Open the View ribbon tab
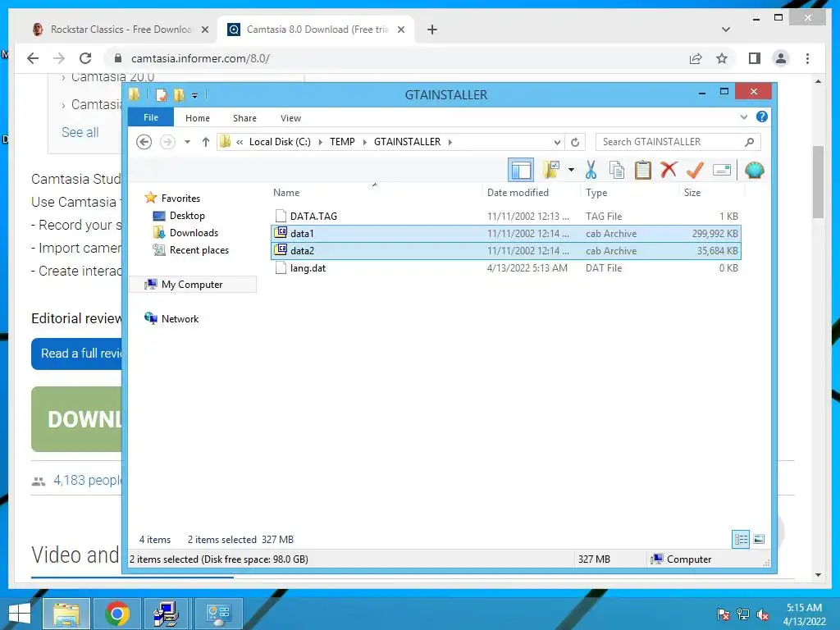This screenshot has height=630, width=840. click(290, 118)
